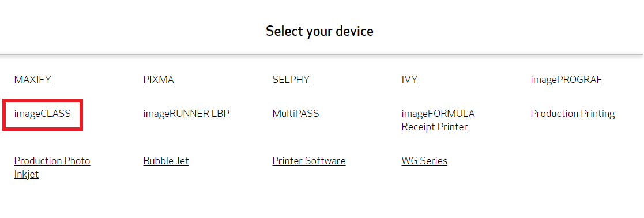The image size is (644, 218).
Task: Pick the last device in the bottom row
Action: (x=424, y=161)
